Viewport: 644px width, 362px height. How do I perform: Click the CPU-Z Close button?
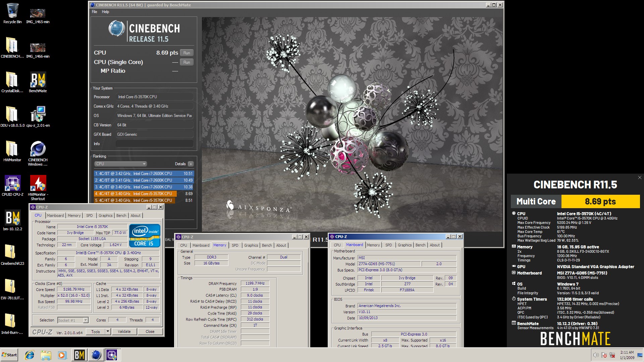coord(150,331)
